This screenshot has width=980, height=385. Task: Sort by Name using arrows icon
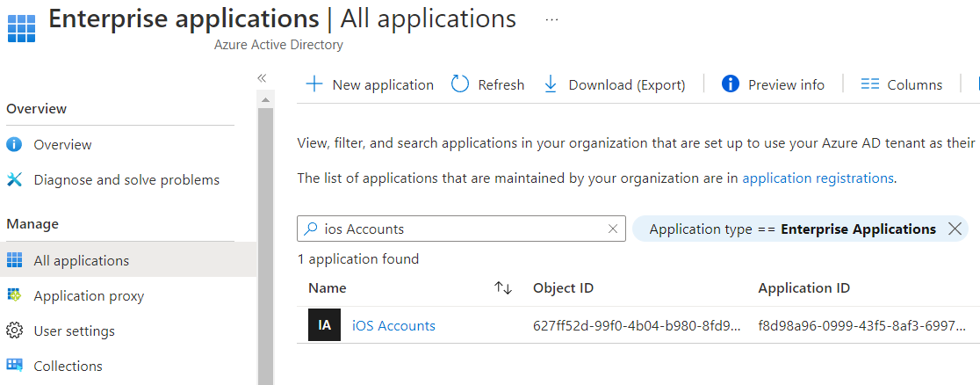(503, 288)
